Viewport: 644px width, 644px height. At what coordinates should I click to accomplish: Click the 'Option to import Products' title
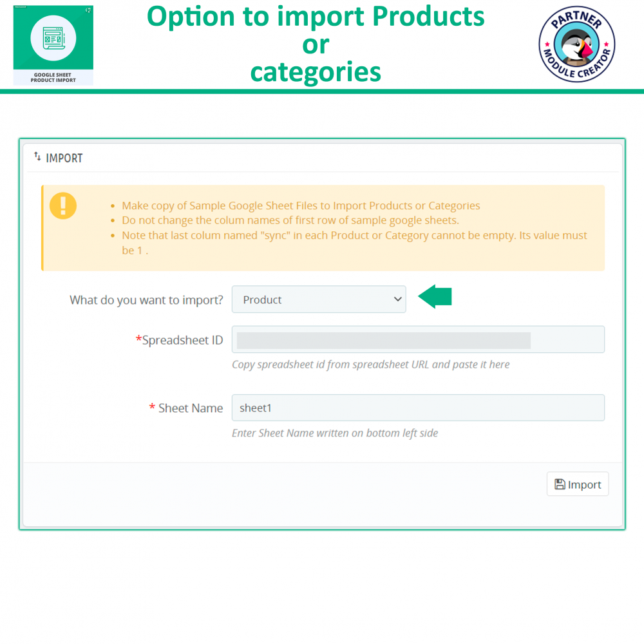tap(316, 17)
